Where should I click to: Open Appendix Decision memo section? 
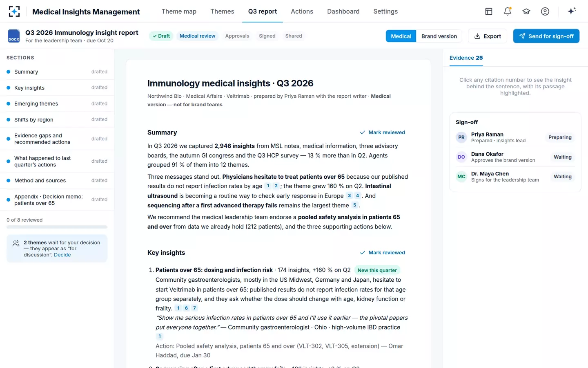tap(57, 200)
